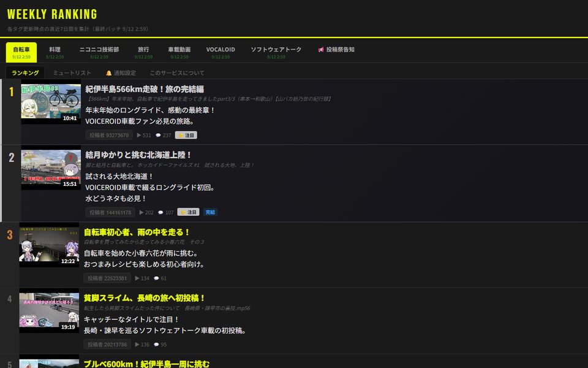Open thumbnail of rank 2 video 15:51

51,167
